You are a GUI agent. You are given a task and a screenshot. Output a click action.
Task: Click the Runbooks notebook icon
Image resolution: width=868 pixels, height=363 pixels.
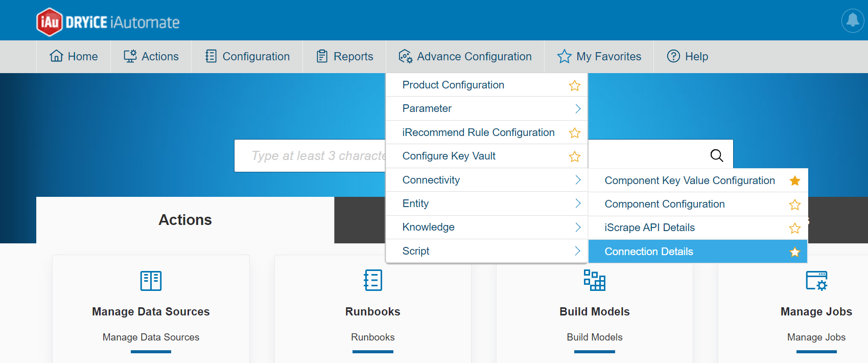pyautogui.click(x=373, y=280)
